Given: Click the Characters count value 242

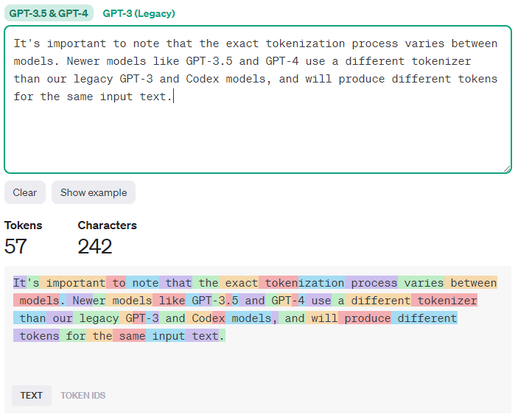Looking at the screenshot, I should (95, 246).
